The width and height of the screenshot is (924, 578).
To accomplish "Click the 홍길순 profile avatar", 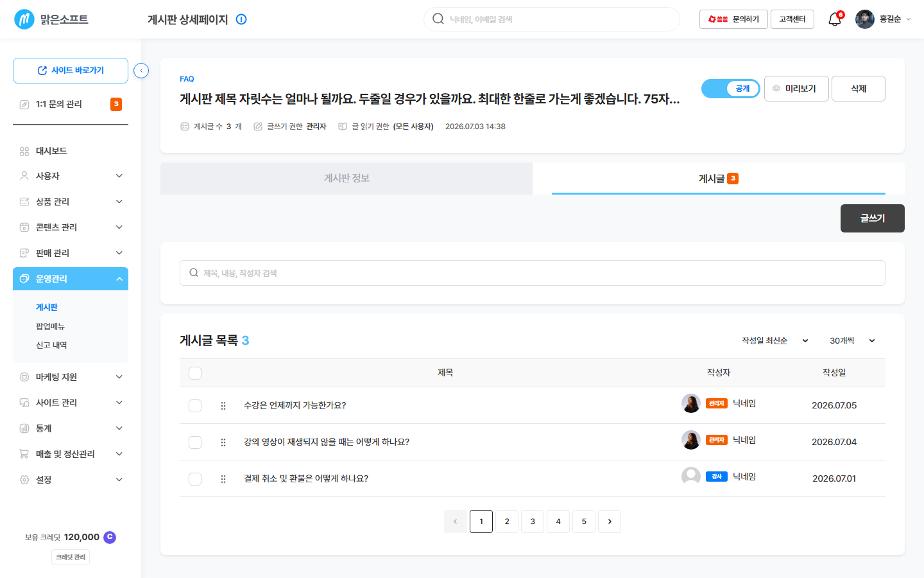I will point(865,19).
